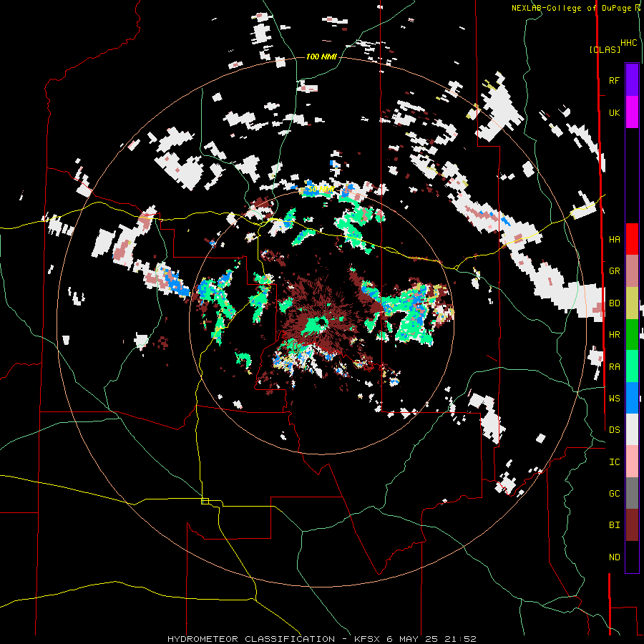
Task: Click the dusty pink GR legend swatch
Action: tap(632, 271)
